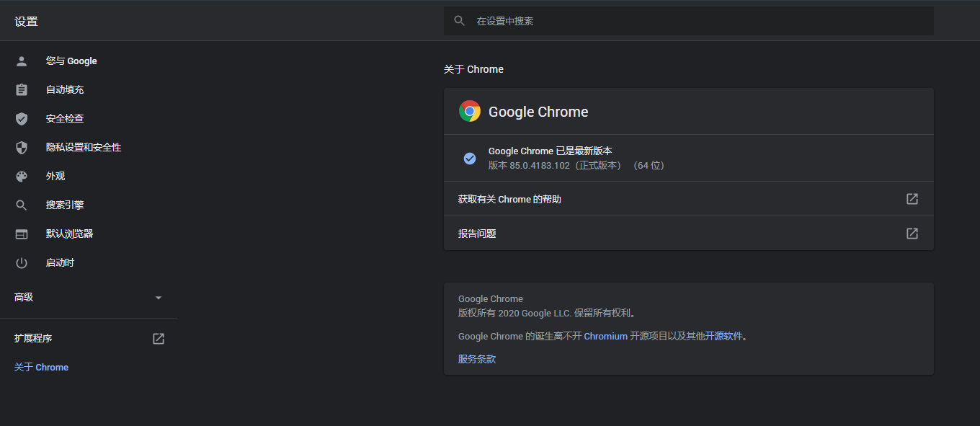980x426 pixels.
Task: Click the copyright text 版权所有 2020 Google LLC
Action: 514,314
